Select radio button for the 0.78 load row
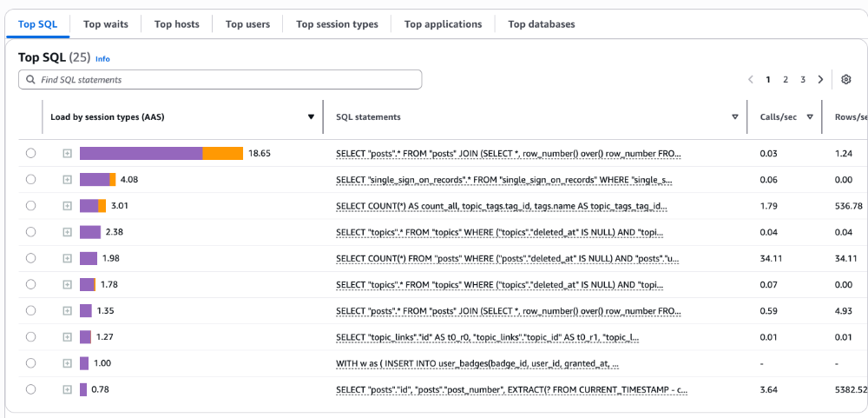The height and width of the screenshot is (418, 868). [31, 389]
